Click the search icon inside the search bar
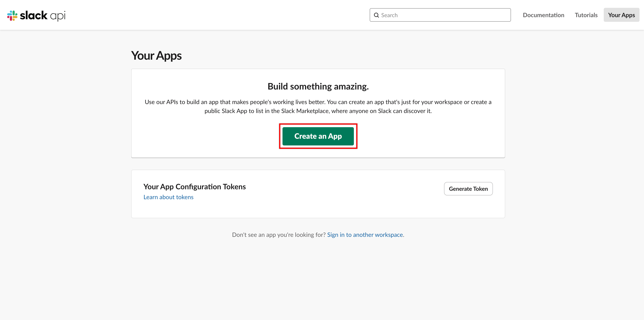This screenshot has width=644, height=320. pyautogui.click(x=376, y=15)
